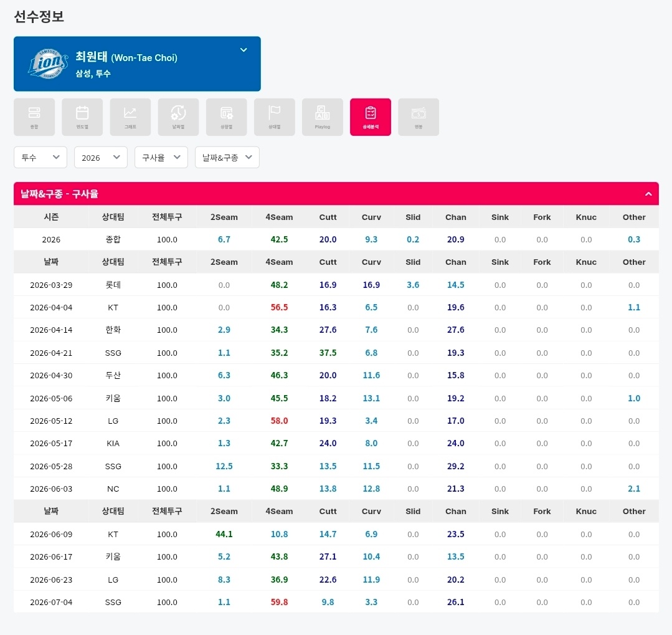
Task: Select the 2026-04-04 date cell
Action: 51,307
